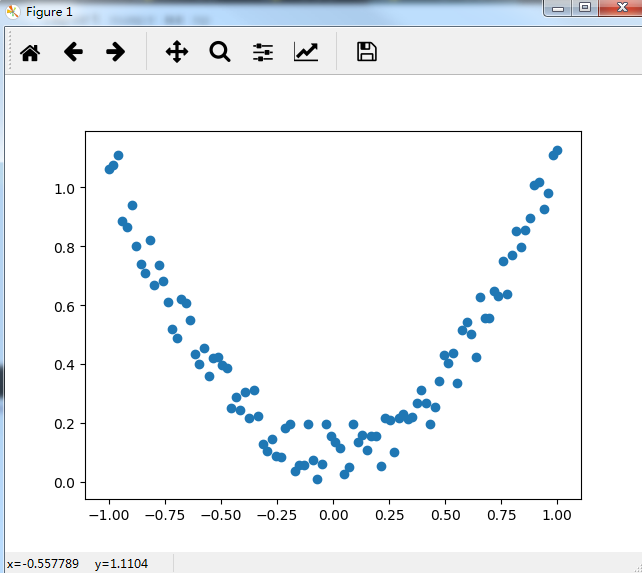Screen dimensions: 642x573
Task: Click the highest scatter point at top right
Action: pos(557,151)
